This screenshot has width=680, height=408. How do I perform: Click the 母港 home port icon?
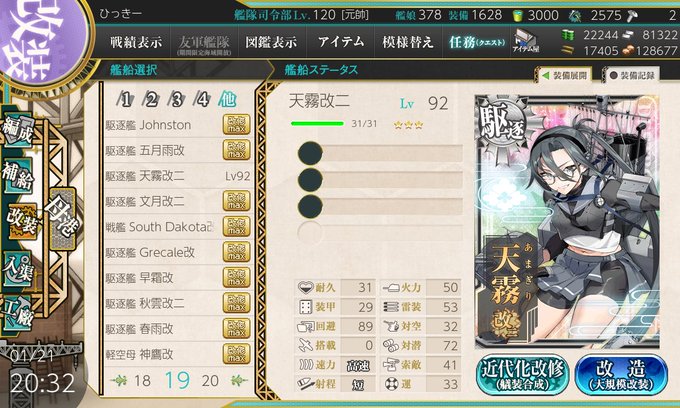pos(62,219)
